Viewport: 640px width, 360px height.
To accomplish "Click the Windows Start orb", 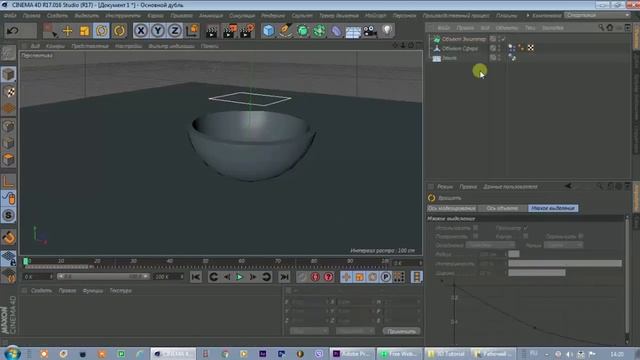I will tap(13, 353).
